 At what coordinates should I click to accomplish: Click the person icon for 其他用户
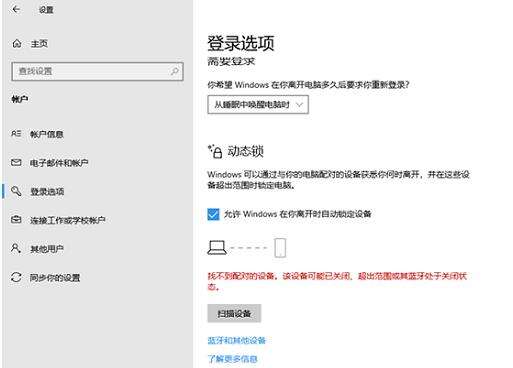click(16, 248)
